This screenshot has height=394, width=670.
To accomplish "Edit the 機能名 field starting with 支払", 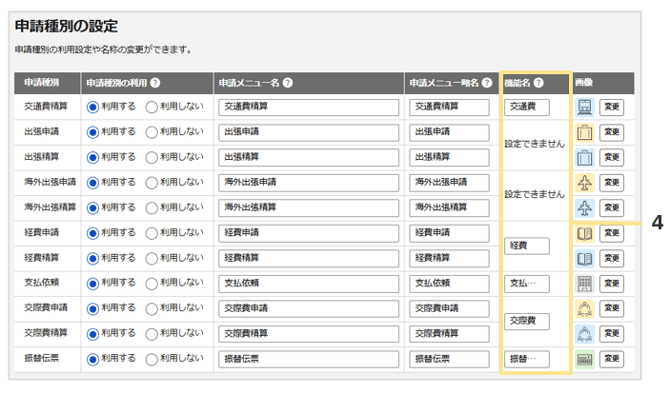I will tap(527, 284).
